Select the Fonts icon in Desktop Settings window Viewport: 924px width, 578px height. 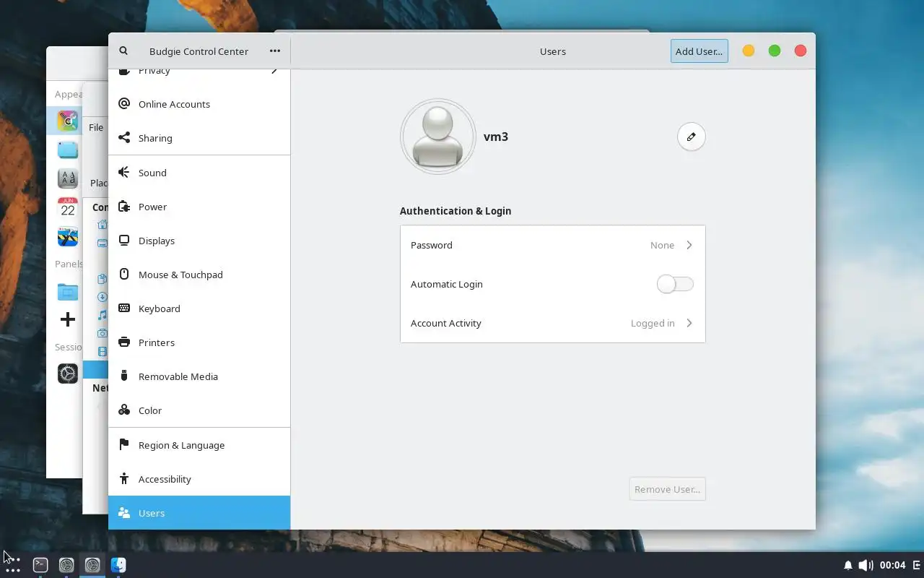[x=68, y=178]
